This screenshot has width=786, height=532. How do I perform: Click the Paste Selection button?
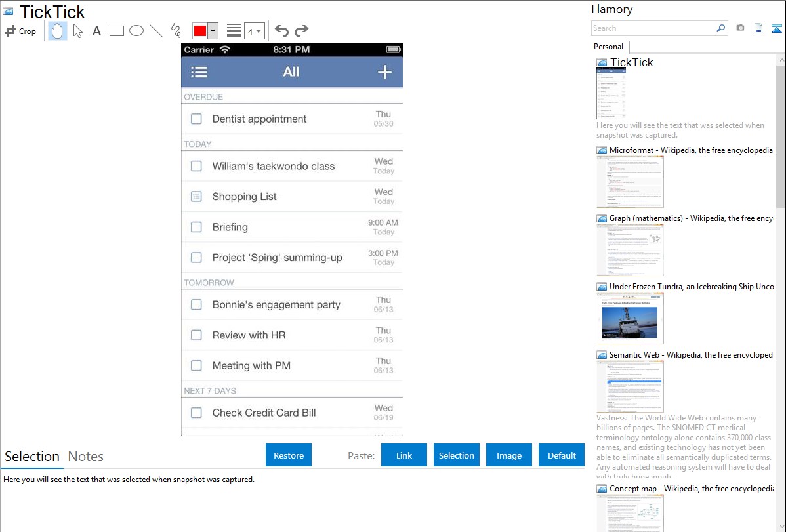click(x=456, y=455)
